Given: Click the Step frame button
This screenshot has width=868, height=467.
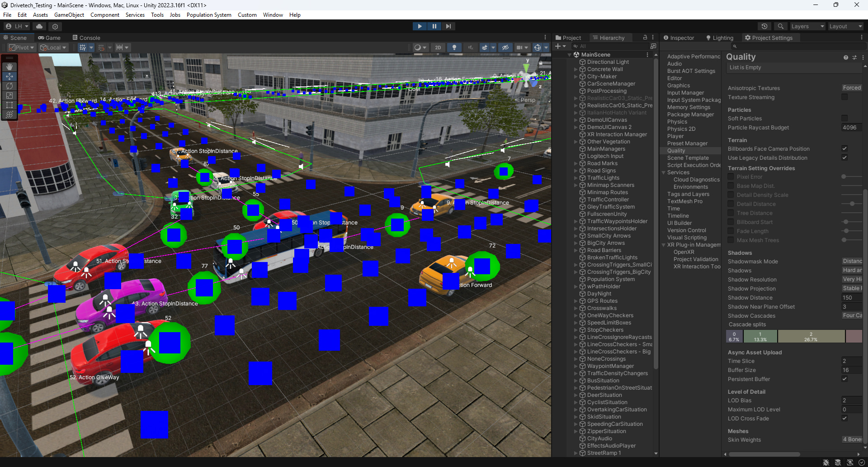Looking at the screenshot, I should (x=448, y=26).
